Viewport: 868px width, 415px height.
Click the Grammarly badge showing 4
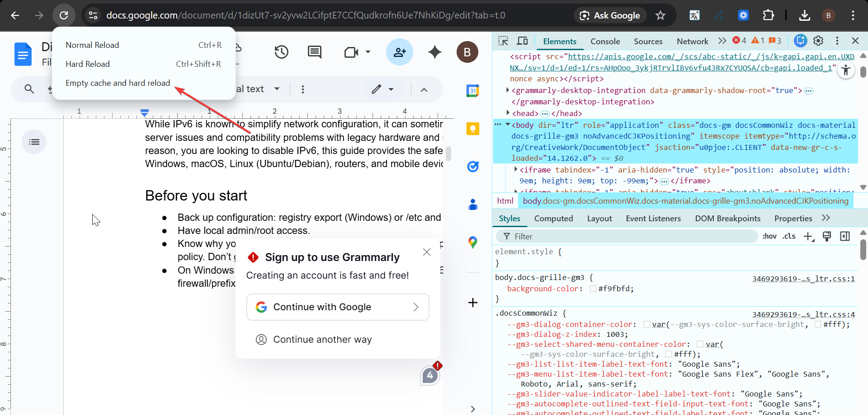pyautogui.click(x=430, y=375)
